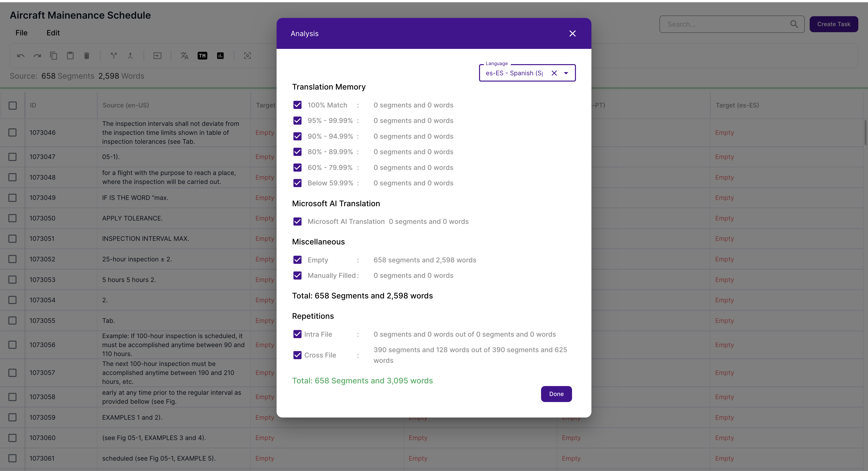This screenshot has height=471, width=868.
Task: Click the Create Task button
Action: click(x=833, y=24)
